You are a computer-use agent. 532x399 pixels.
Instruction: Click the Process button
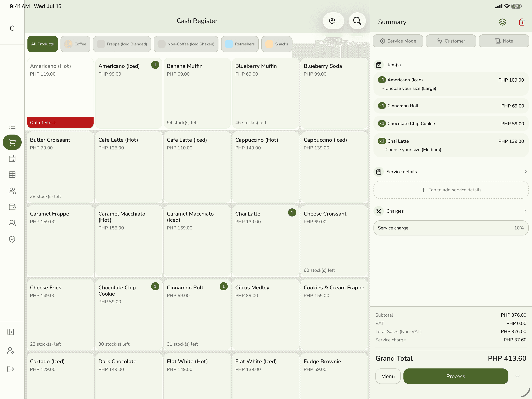455,376
